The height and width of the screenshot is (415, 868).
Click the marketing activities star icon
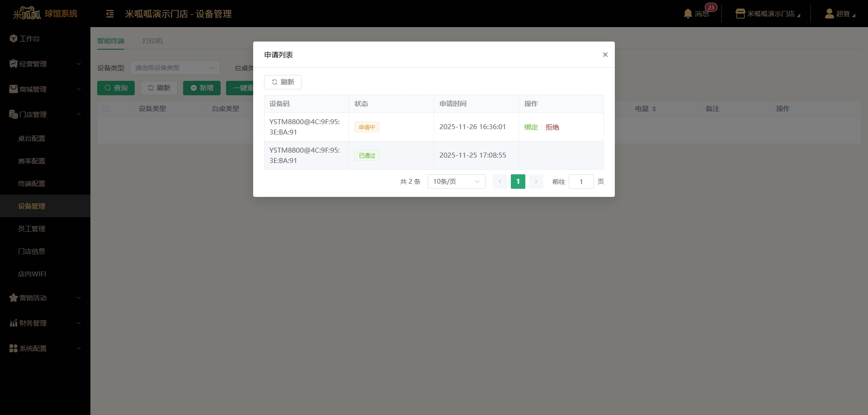click(x=13, y=298)
